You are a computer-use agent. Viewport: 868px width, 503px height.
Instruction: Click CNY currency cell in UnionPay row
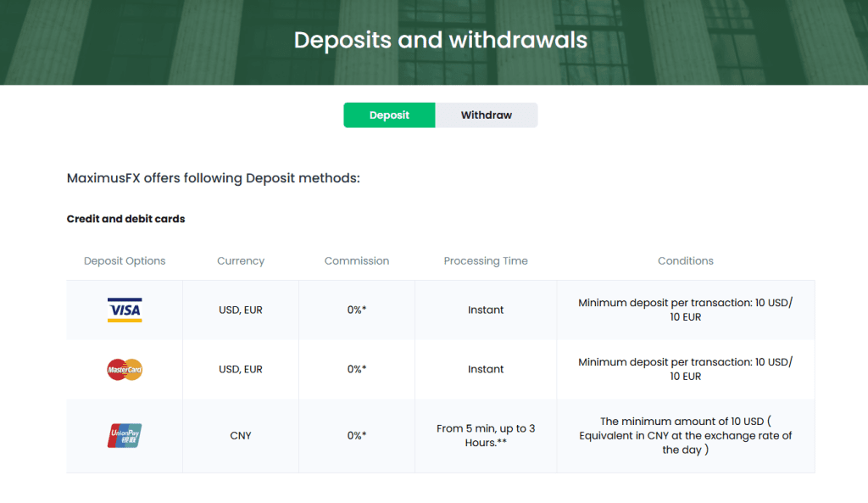point(241,436)
